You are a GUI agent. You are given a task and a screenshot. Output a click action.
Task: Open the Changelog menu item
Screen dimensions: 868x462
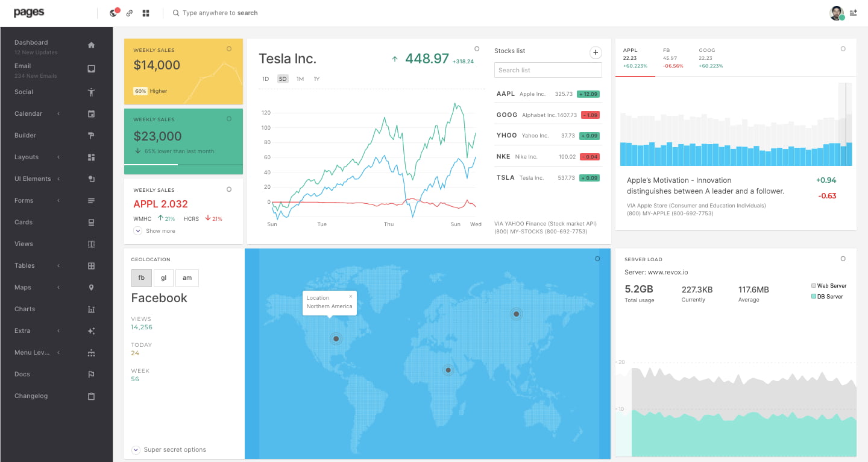click(x=31, y=396)
